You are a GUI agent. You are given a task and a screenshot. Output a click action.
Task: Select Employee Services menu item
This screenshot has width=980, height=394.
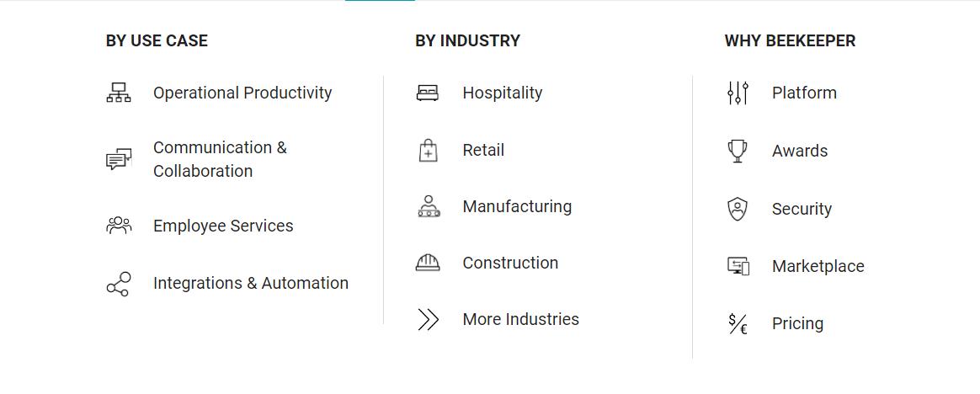[223, 226]
